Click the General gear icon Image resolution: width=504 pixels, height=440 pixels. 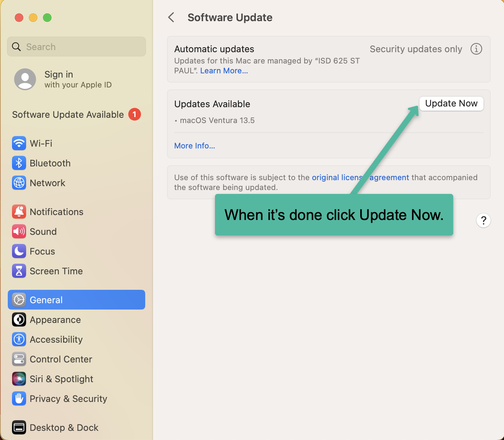click(x=19, y=300)
